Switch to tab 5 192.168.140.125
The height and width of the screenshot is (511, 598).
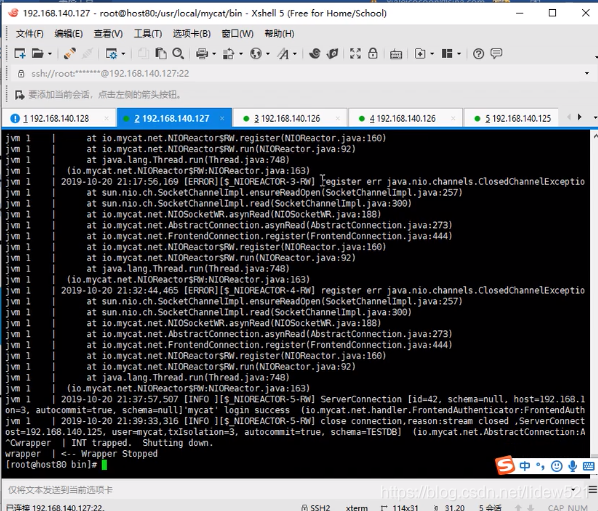tap(511, 119)
